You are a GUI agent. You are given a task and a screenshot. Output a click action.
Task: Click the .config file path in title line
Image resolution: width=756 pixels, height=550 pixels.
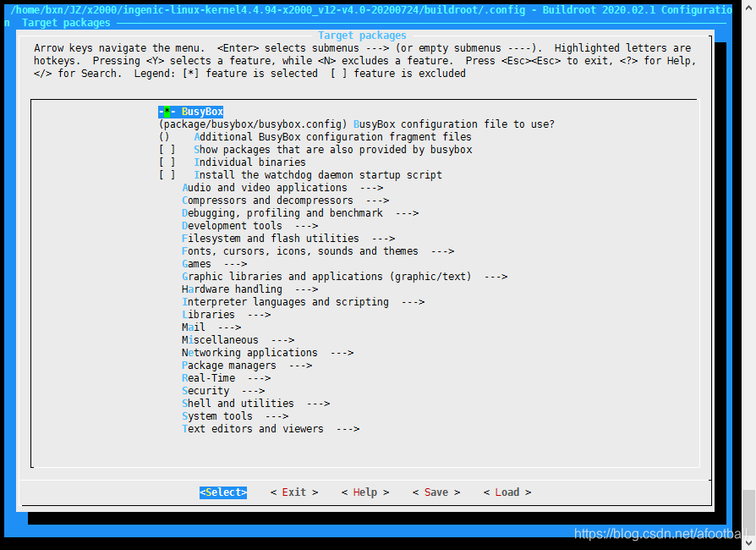click(267, 9)
